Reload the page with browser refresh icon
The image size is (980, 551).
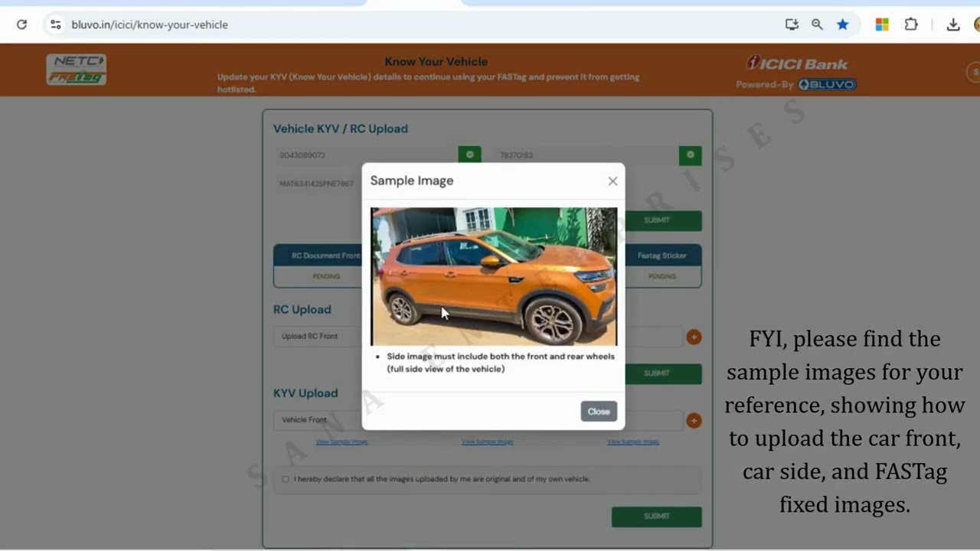[x=21, y=24]
